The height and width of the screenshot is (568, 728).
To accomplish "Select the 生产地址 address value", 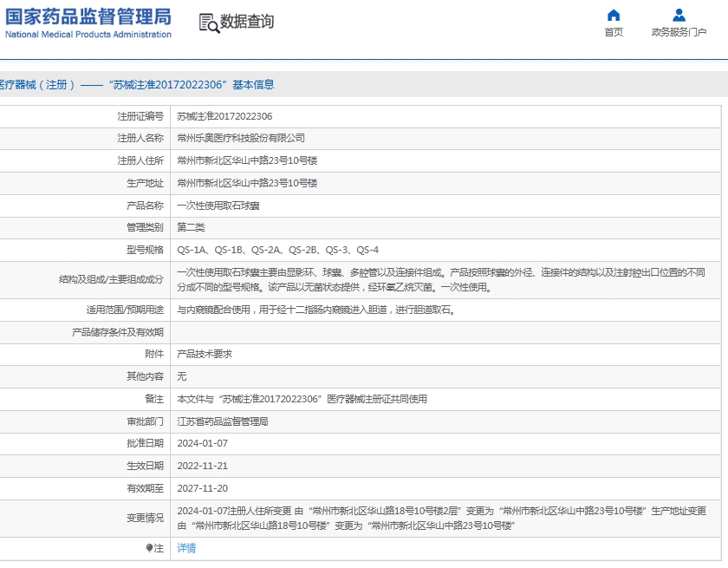I will pos(247,183).
